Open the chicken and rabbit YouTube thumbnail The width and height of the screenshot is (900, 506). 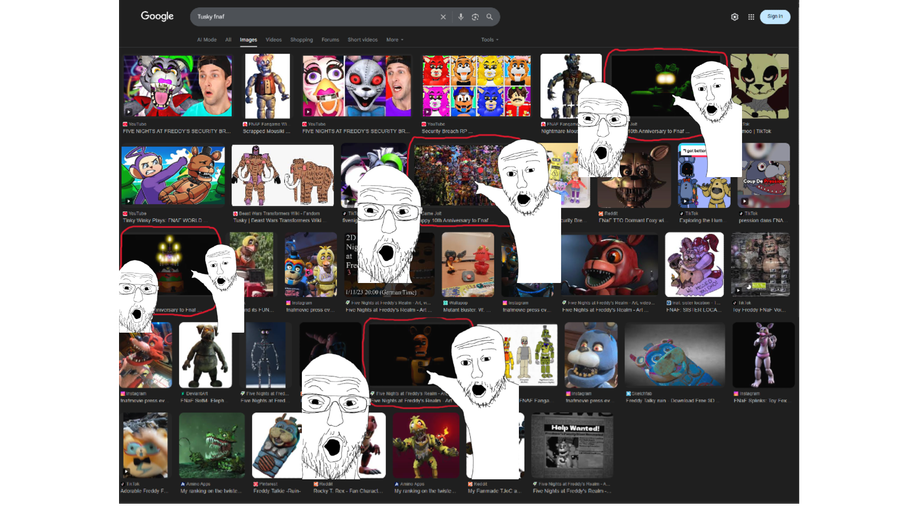[356, 85]
